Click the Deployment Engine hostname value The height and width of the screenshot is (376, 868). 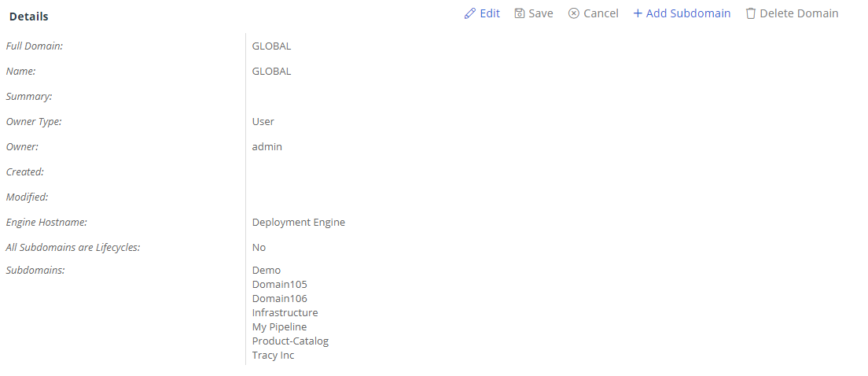[x=299, y=222]
